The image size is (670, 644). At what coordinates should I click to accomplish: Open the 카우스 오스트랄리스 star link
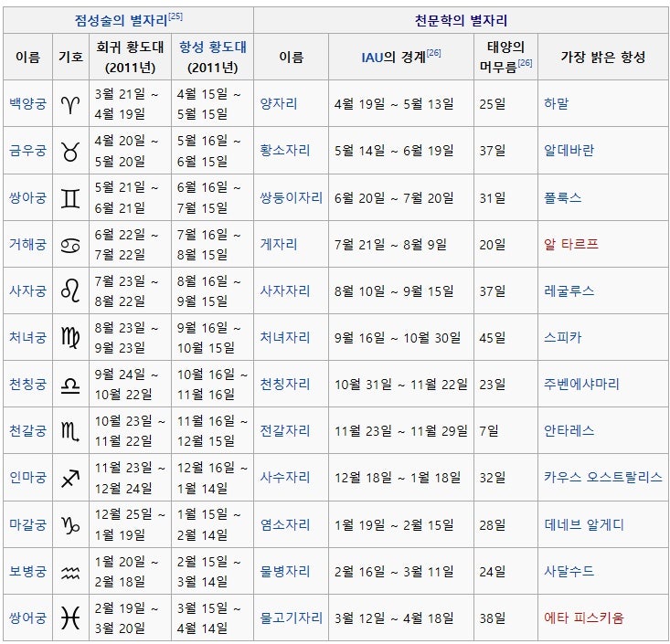[603, 478]
